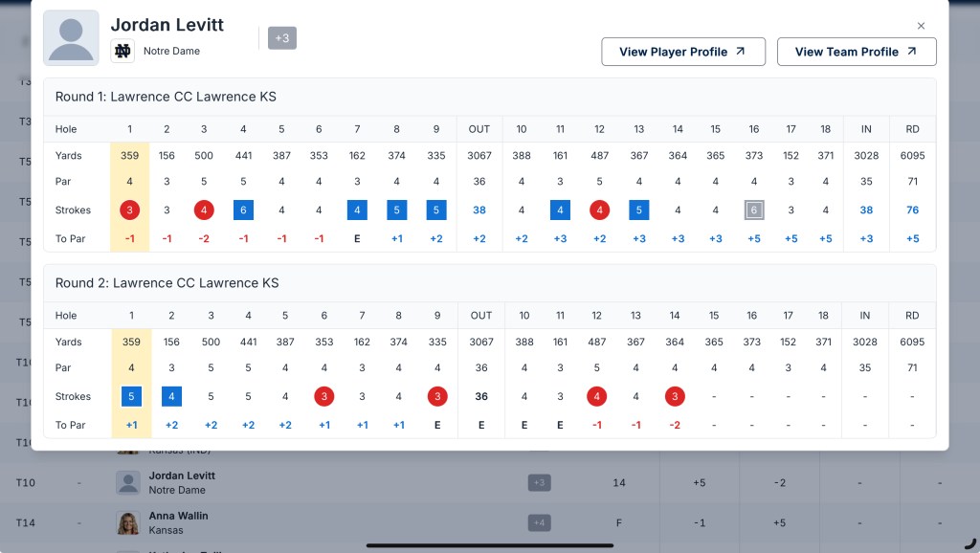Click the Round 1 total score of 76
This screenshot has width=980, height=553.
[912, 210]
